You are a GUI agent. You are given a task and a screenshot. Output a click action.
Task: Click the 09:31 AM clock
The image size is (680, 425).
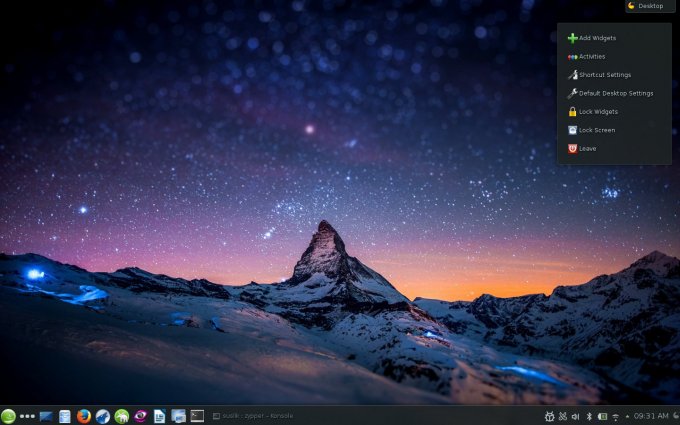[651, 416]
